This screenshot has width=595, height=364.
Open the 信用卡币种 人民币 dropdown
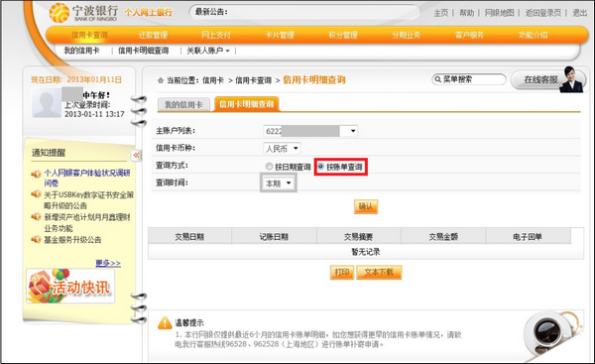pyautogui.click(x=282, y=148)
